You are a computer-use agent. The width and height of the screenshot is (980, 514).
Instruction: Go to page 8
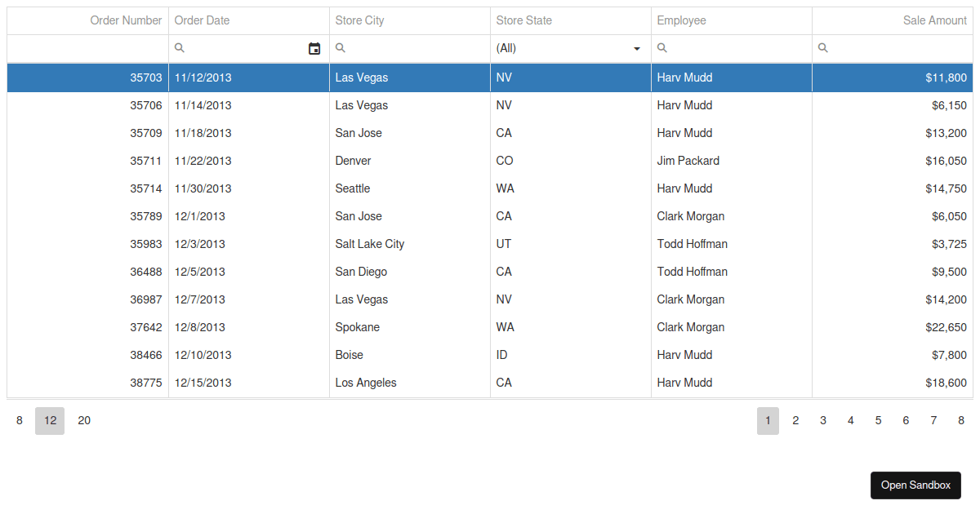tap(961, 420)
